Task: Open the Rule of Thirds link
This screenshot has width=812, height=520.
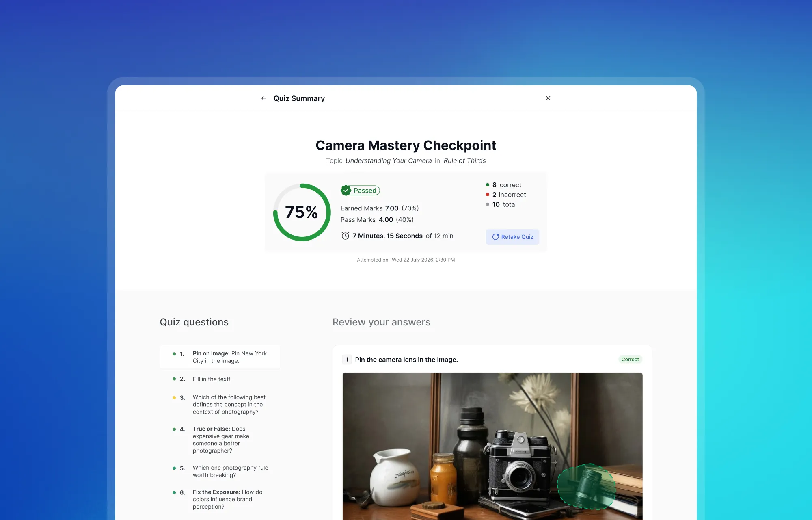Action: (464, 161)
